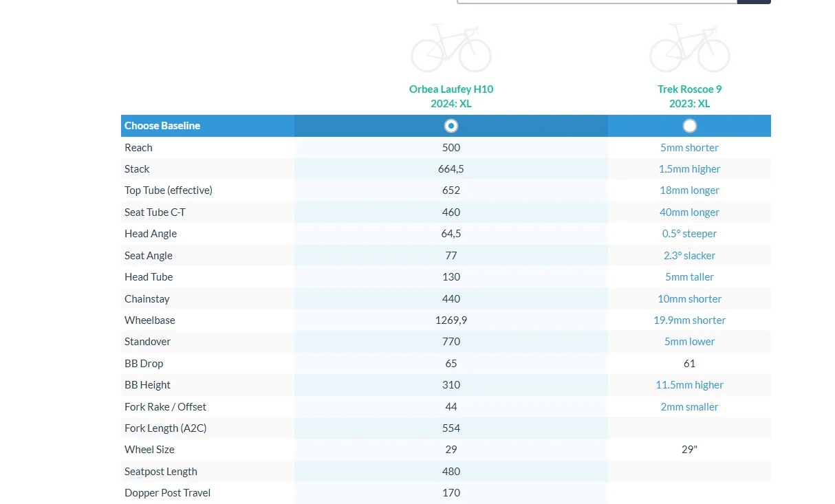Click the '1.5mm higher' Stack difference
The width and height of the screenshot is (835, 504).
(689, 169)
